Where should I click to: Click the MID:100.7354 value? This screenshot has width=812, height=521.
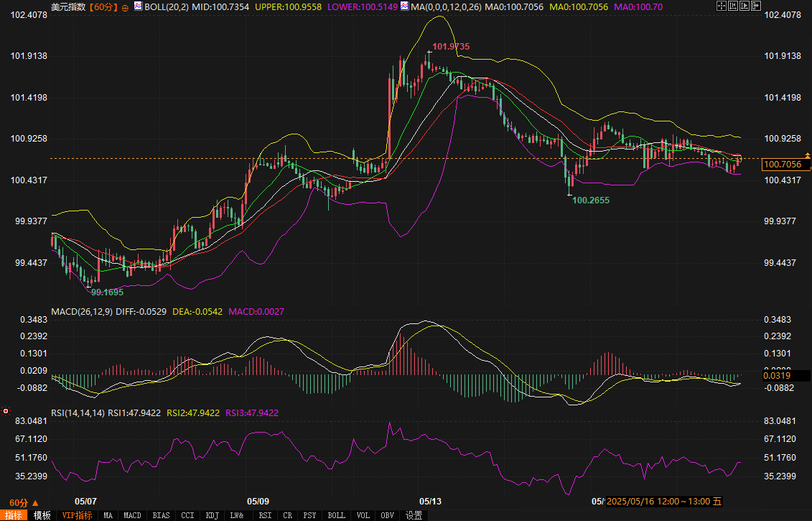220,7
